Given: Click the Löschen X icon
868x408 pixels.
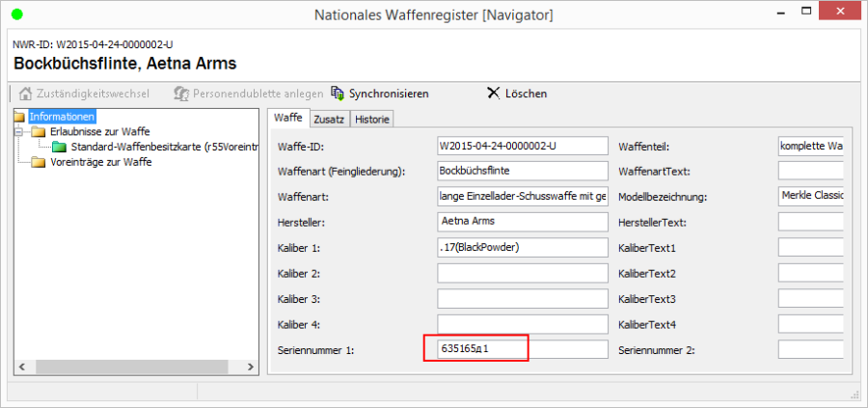Looking at the screenshot, I should 494,94.
